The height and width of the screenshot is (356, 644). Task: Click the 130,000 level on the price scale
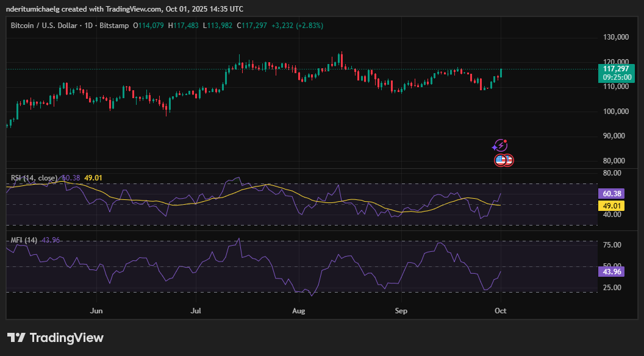click(615, 37)
